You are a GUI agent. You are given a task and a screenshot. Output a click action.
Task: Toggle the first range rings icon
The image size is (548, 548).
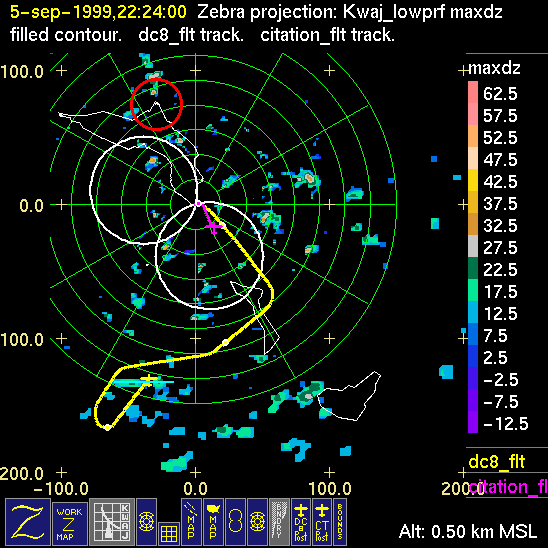click(x=146, y=522)
